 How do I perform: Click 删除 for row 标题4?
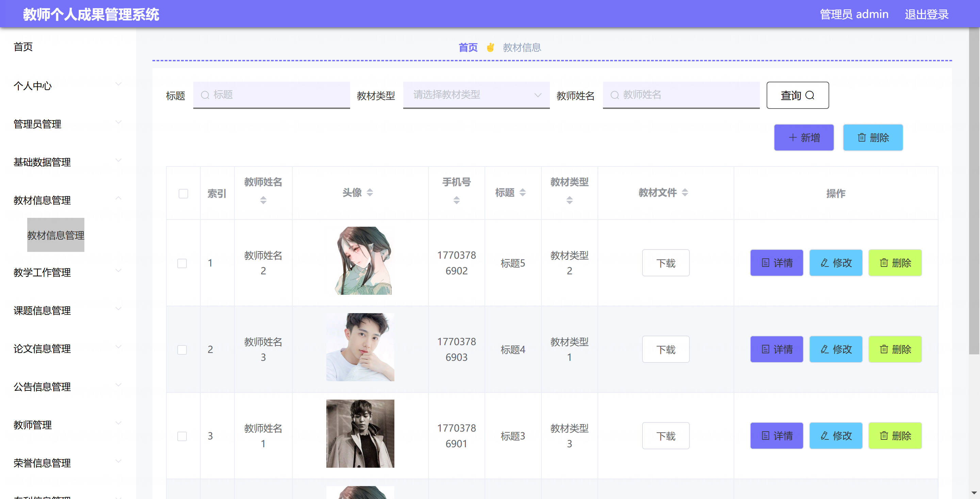point(895,349)
